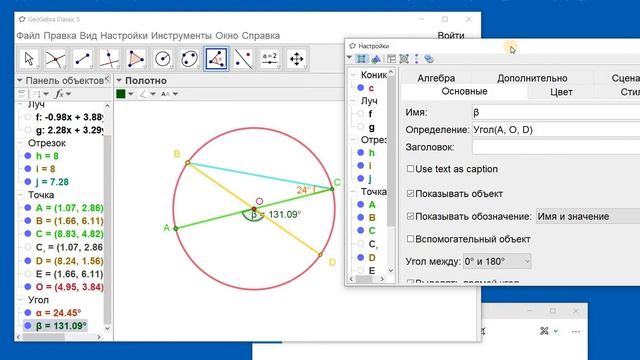
Task: Open the Файл menu
Action: point(28,36)
